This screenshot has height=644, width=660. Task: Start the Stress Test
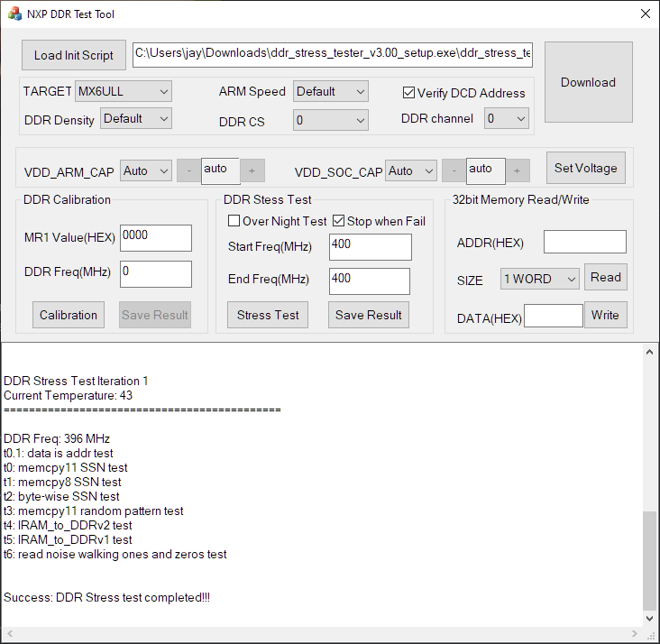click(x=268, y=315)
